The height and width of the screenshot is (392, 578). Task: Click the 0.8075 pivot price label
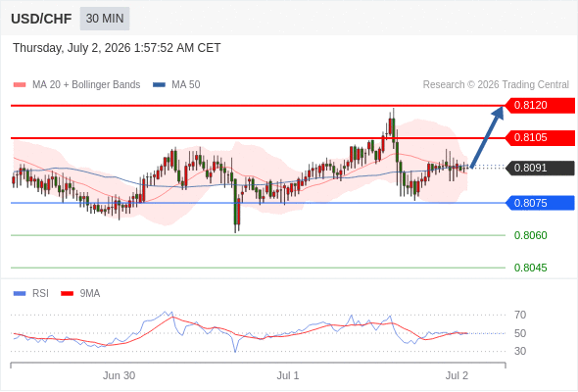pyautogui.click(x=539, y=203)
